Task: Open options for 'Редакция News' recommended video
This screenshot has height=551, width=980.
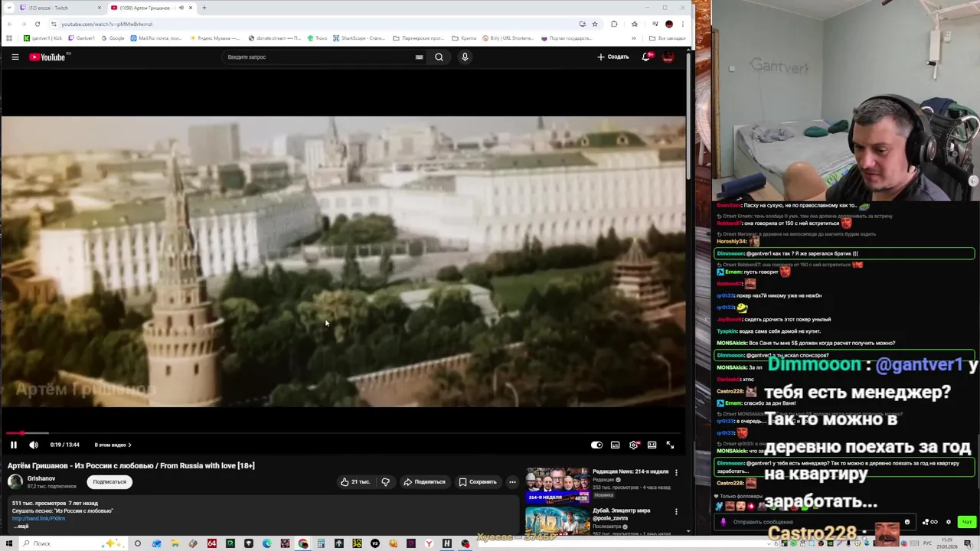Action: tap(676, 473)
